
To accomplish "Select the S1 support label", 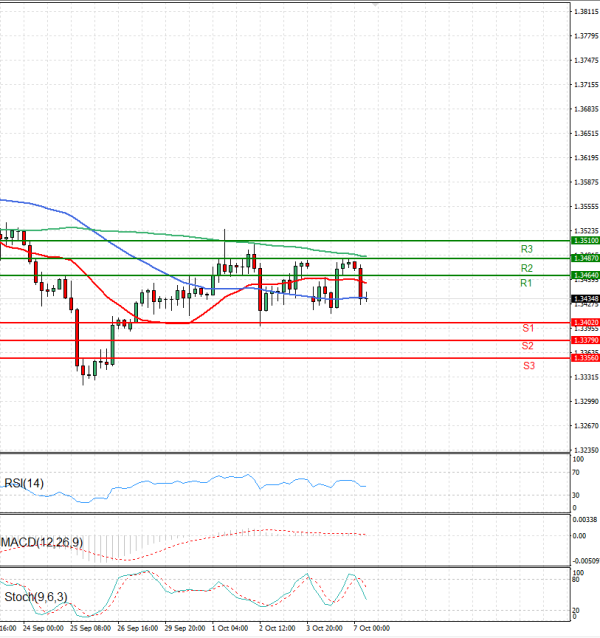I will (x=527, y=329).
